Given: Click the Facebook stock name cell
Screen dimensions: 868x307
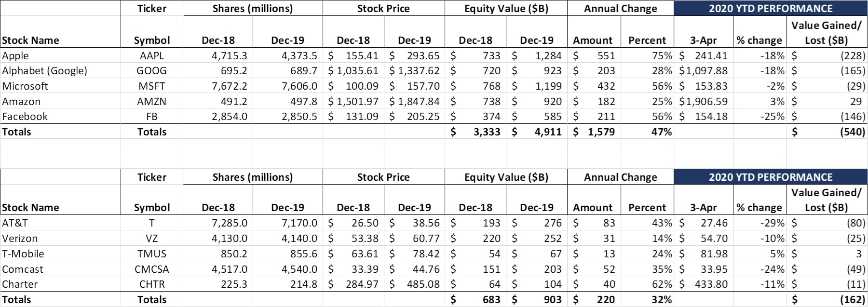Looking at the screenshot, I should pyautogui.click(x=25, y=117).
